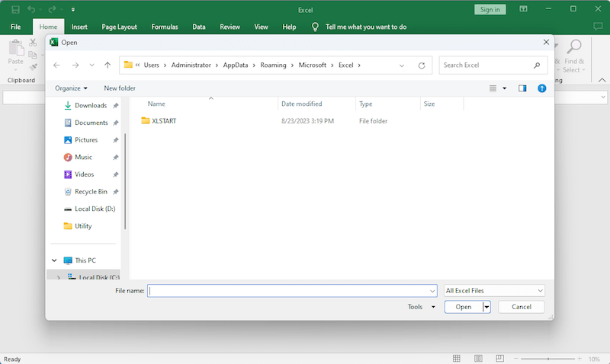Select Downloads in navigation pane
Image resolution: width=610 pixels, height=364 pixels.
(x=91, y=105)
